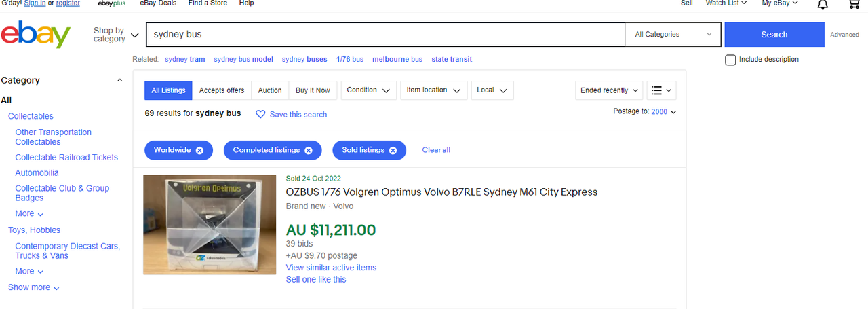Select Collectable Railroad Tickets category
Screen dimensions: 868x309
pyautogui.click(x=66, y=157)
